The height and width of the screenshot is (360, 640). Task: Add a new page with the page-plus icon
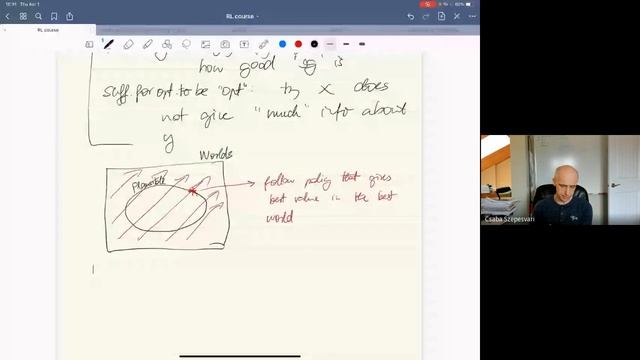(x=441, y=16)
